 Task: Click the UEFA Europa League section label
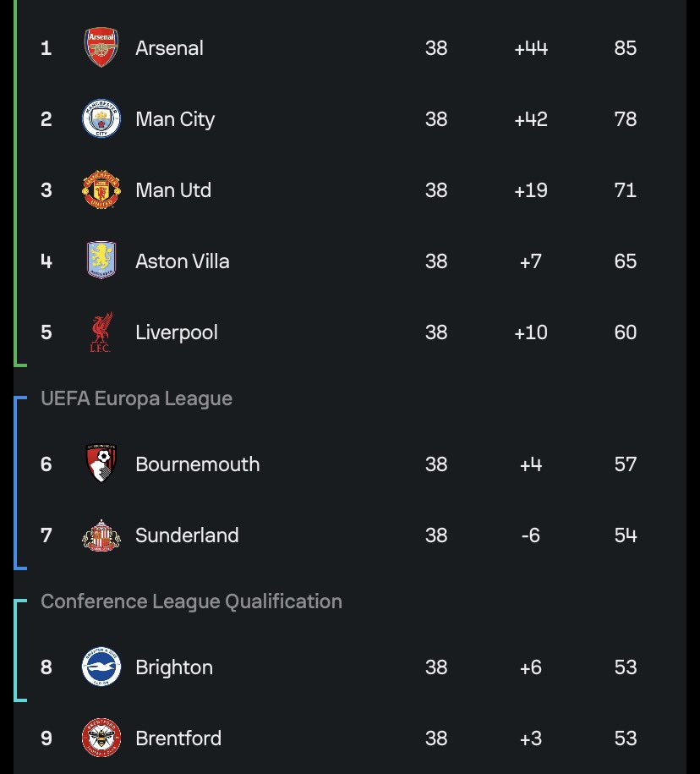pyautogui.click(x=137, y=399)
